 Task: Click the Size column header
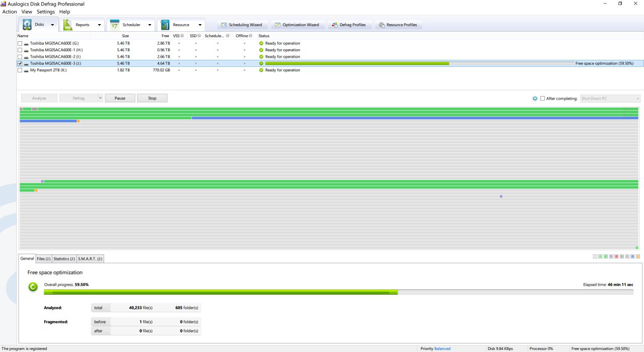pos(111,36)
